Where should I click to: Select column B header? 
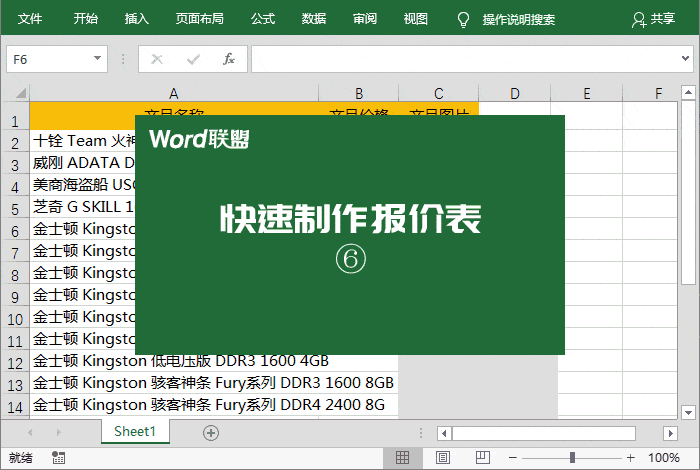[358, 93]
